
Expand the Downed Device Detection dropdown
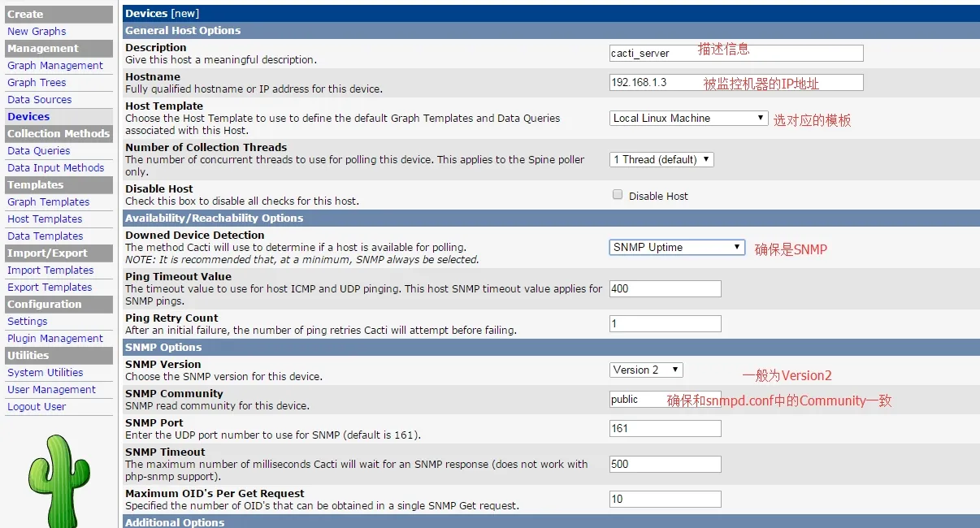click(677, 247)
